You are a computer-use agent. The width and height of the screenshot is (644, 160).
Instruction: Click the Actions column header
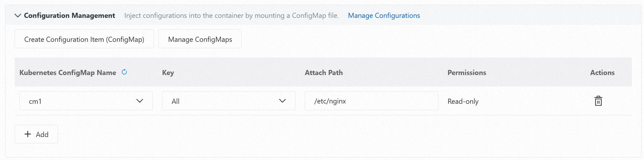click(602, 72)
